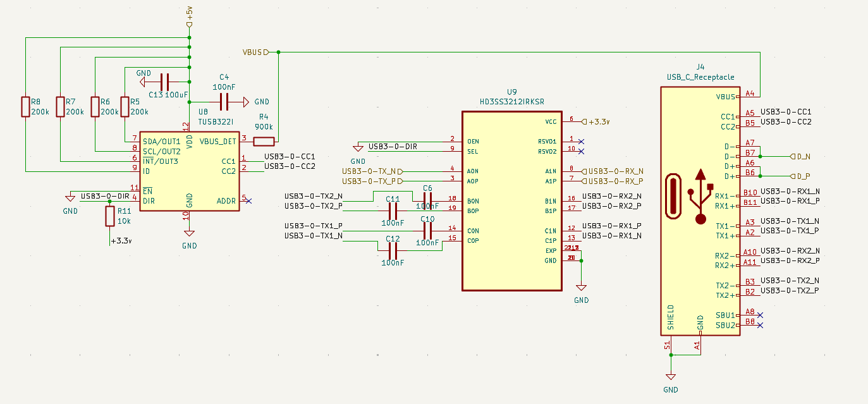Select the VBUS global label
Image resolution: width=868 pixels, height=404 pixels.
(255, 52)
